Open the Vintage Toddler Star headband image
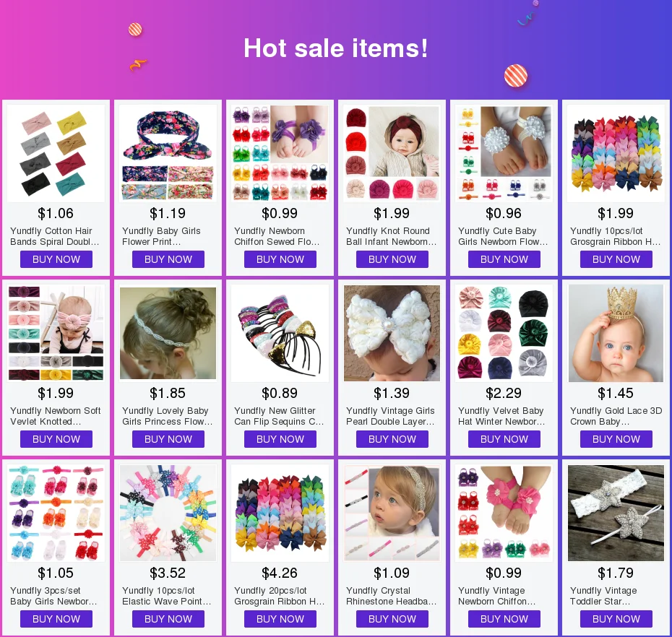672x637 pixels. [616, 513]
